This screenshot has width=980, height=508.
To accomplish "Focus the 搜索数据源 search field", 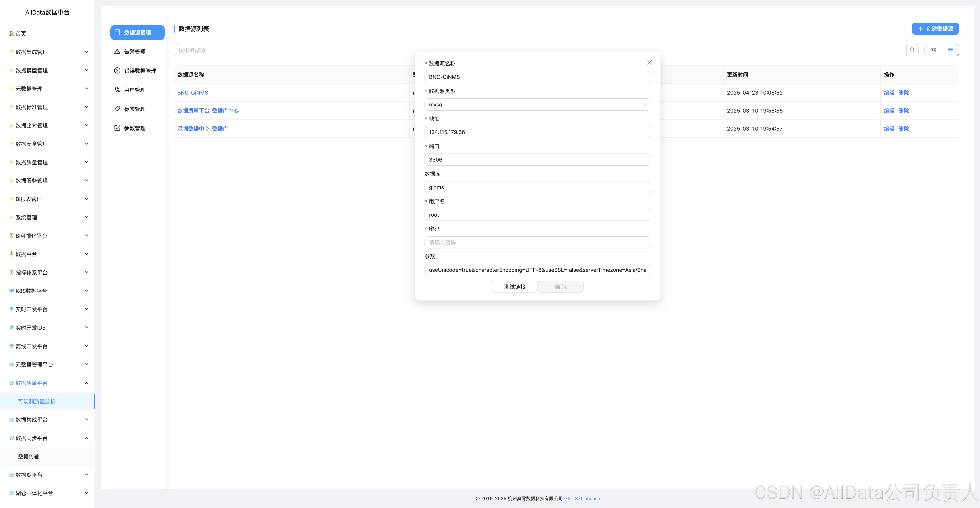I will coord(540,50).
